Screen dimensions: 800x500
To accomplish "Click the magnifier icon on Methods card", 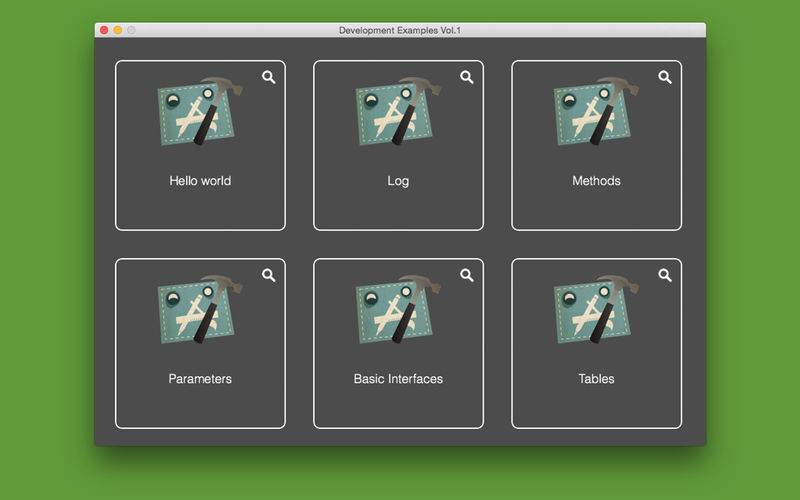I will [665, 77].
